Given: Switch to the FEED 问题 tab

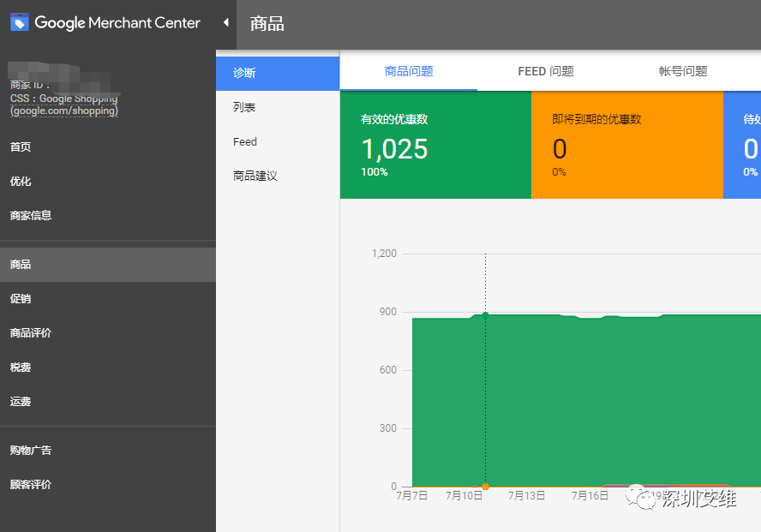Looking at the screenshot, I should point(545,71).
